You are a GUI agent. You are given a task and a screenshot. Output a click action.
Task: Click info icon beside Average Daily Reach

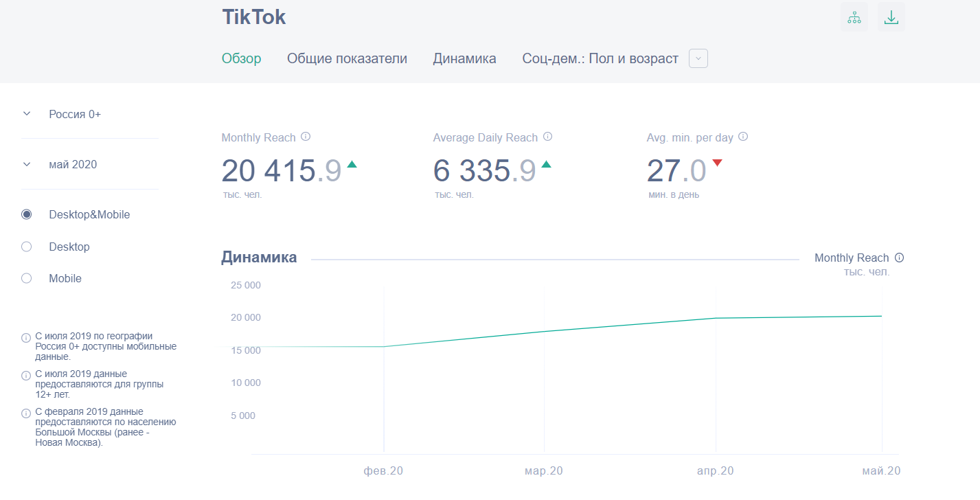(547, 137)
